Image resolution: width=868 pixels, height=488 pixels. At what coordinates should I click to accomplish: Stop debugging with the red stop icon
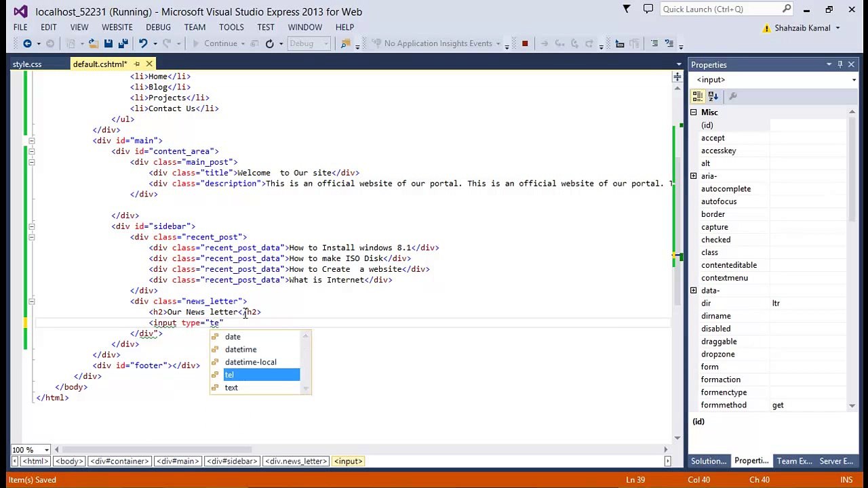pyautogui.click(x=524, y=43)
